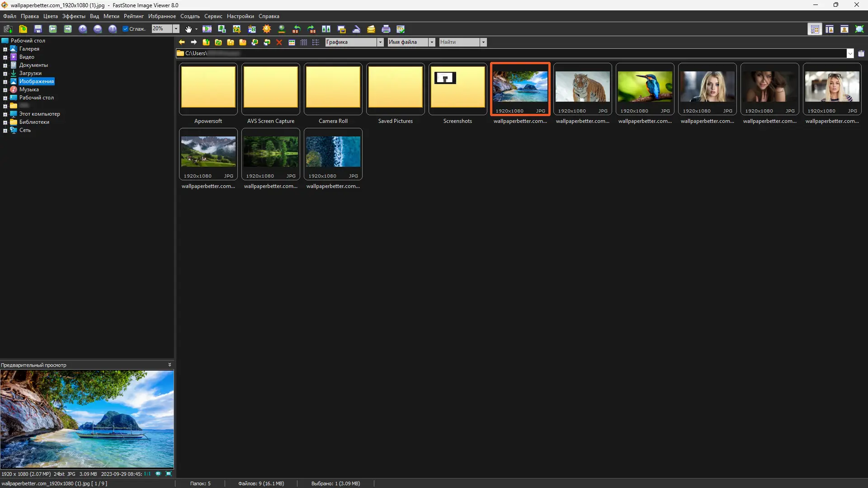Select the crop tool icon
The width and height of the screenshot is (868, 488).
coord(237,29)
